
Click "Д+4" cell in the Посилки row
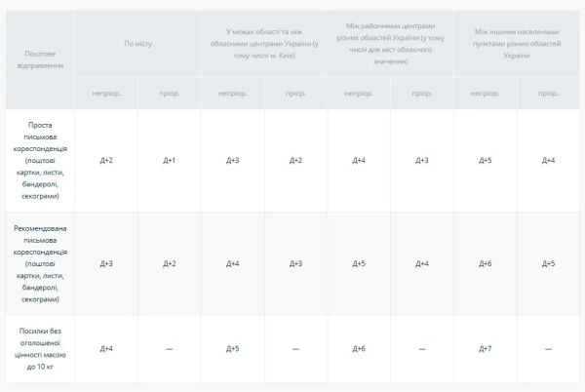coord(106,348)
